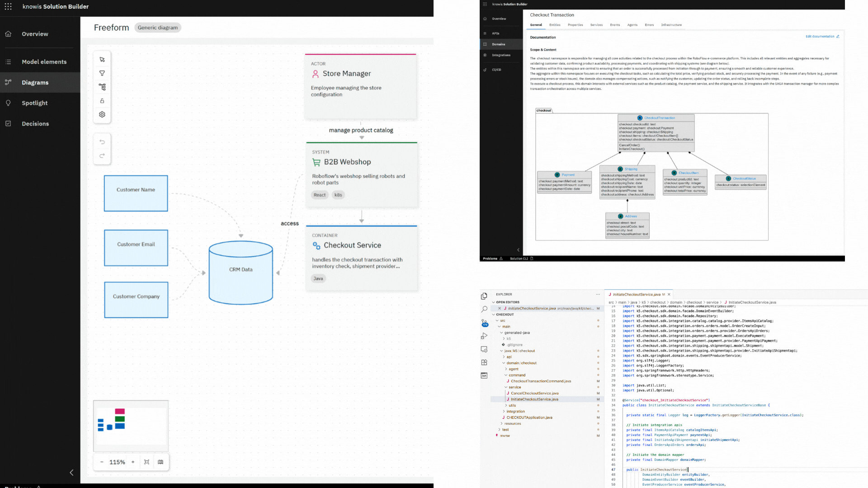Toggle the minimap icon beside zoom controls
The height and width of the screenshot is (488, 868).
[x=160, y=462]
